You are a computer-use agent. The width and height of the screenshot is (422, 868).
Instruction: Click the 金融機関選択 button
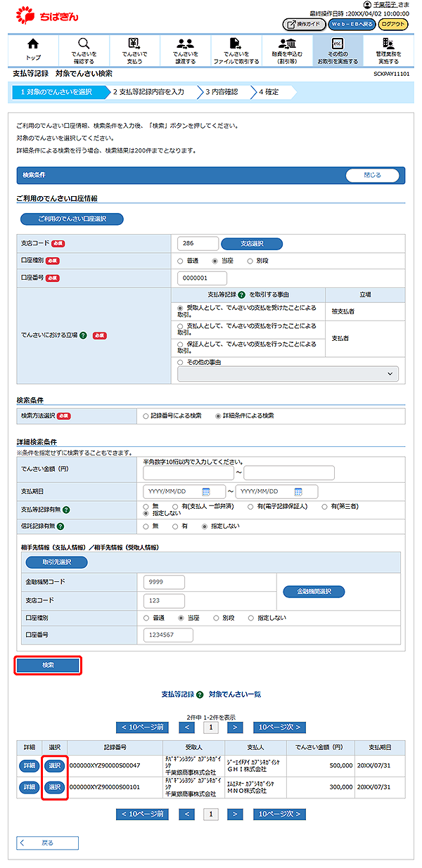314,591
